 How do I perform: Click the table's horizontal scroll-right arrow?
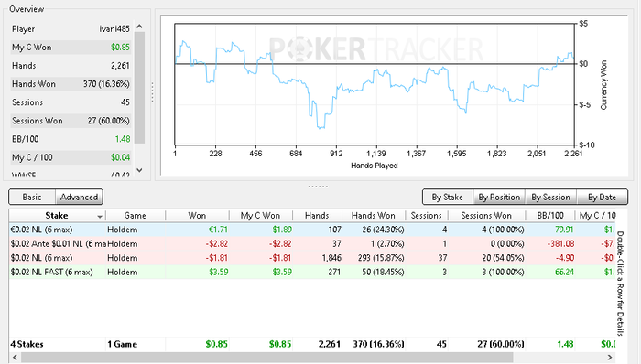(610, 358)
